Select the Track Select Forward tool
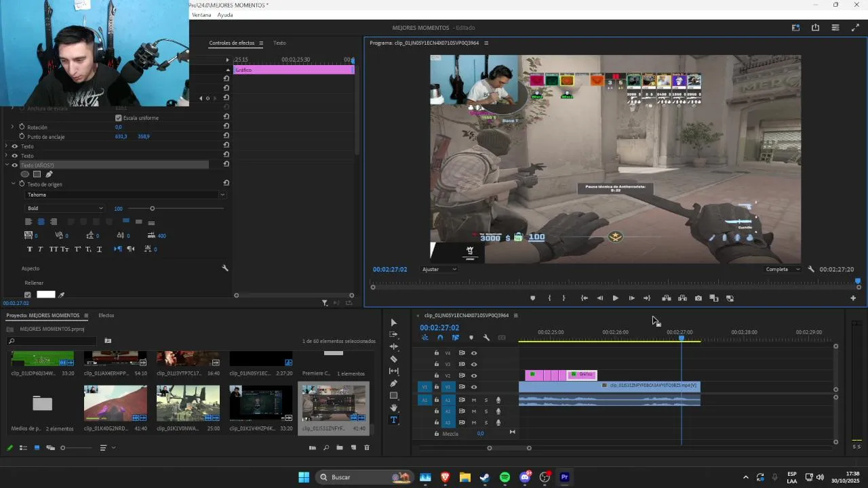This screenshot has width=868, height=488. 393,335
